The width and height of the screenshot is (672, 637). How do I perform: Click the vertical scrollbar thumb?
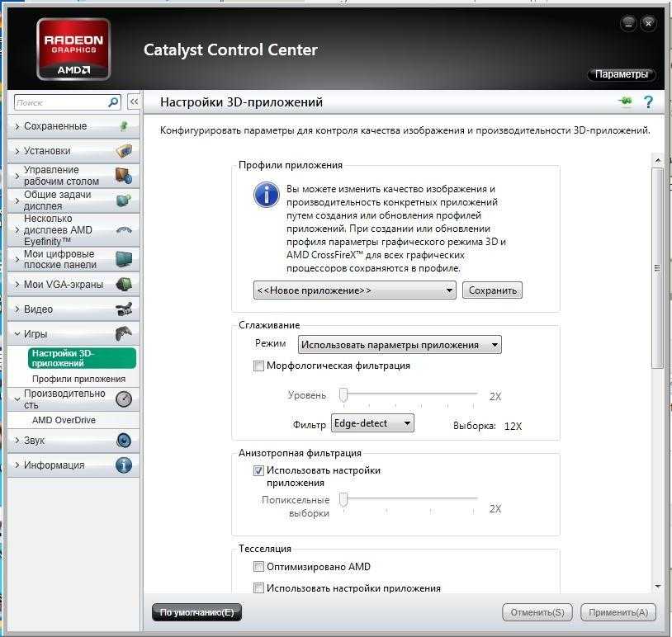657,267
